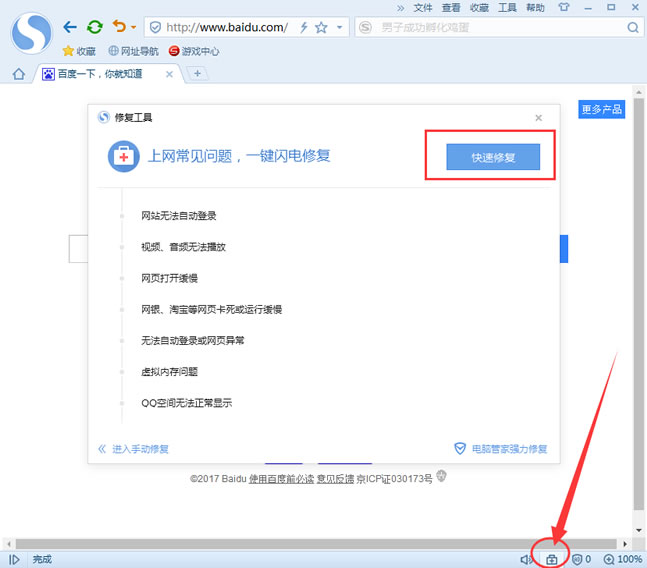The image size is (647, 568).
Task: Mute sound with the speaker icon
Action: 526,559
